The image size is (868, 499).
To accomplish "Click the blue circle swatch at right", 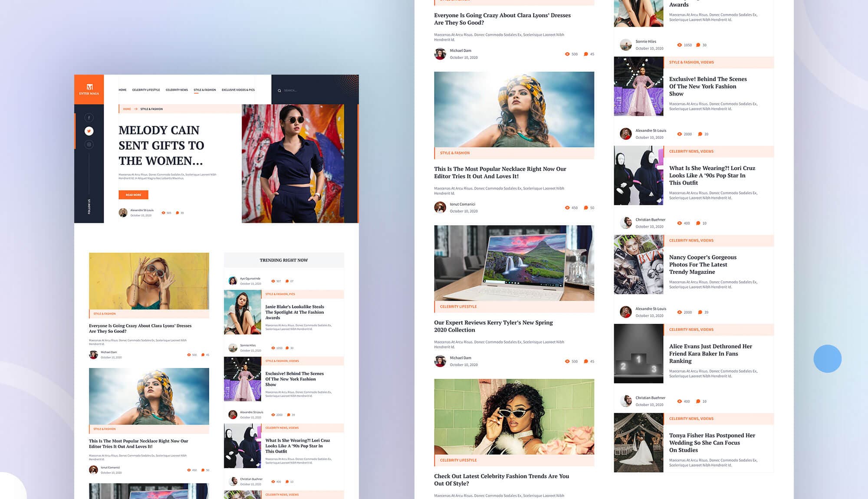I will (x=827, y=359).
